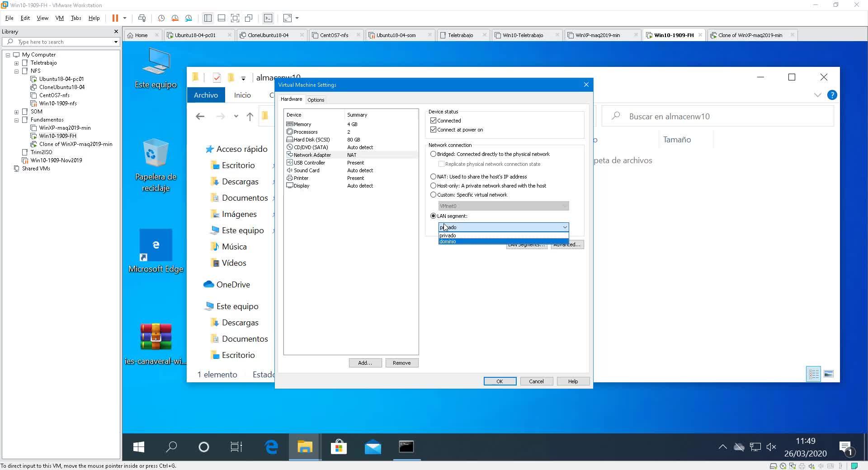Switch to the Options tab
The image size is (868, 470).
pos(316,100)
